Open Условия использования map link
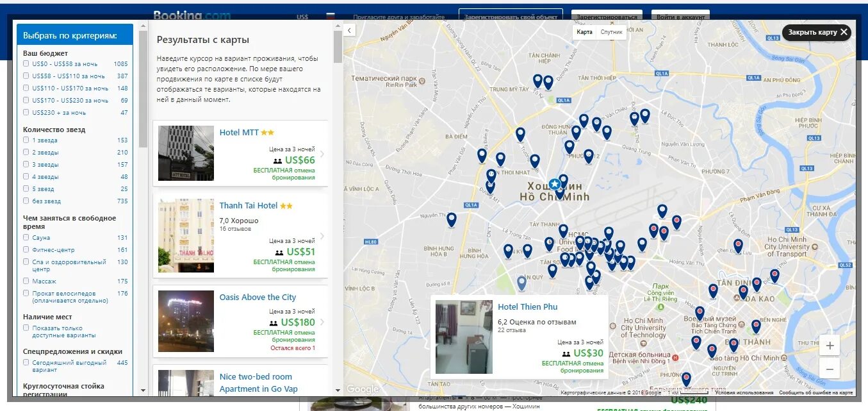This screenshot has height=411, width=868. click(x=744, y=392)
